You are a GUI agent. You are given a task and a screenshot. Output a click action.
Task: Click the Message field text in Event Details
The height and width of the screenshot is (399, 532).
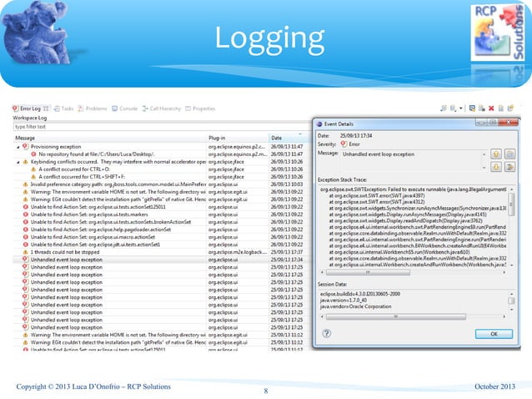(379, 154)
